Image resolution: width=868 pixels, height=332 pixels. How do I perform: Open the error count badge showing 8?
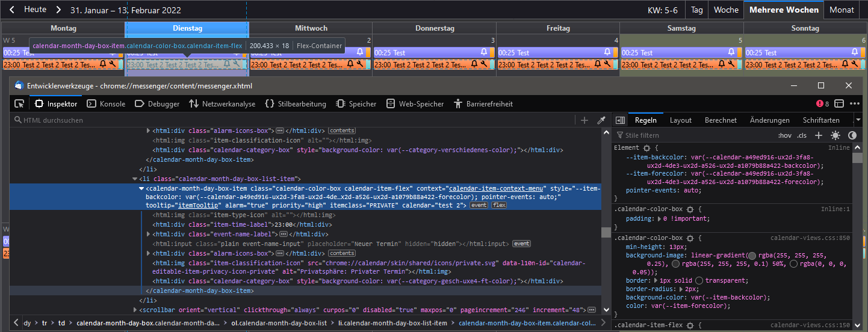click(x=822, y=103)
